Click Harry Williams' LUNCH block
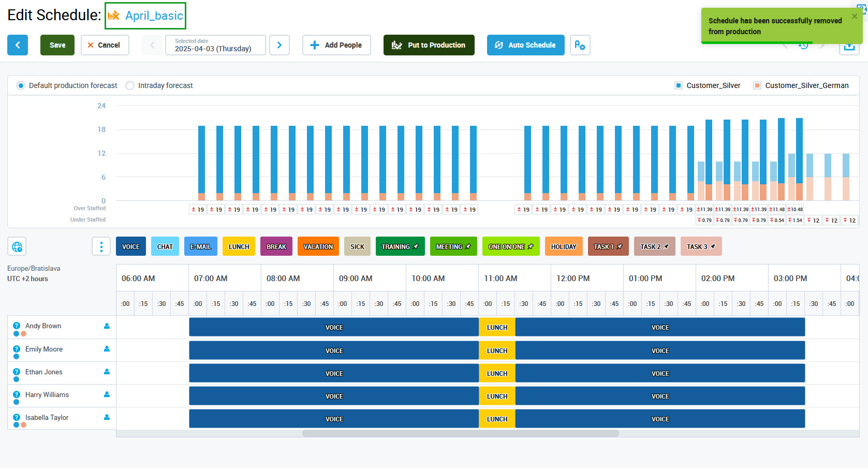The width and height of the screenshot is (868, 468). (x=497, y=396)
